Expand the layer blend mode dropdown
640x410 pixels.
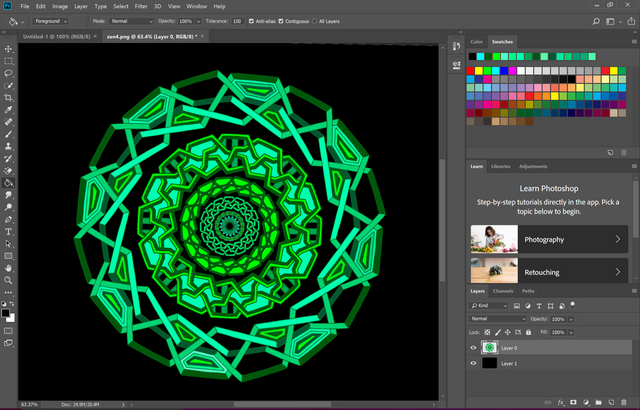point(497,319)
